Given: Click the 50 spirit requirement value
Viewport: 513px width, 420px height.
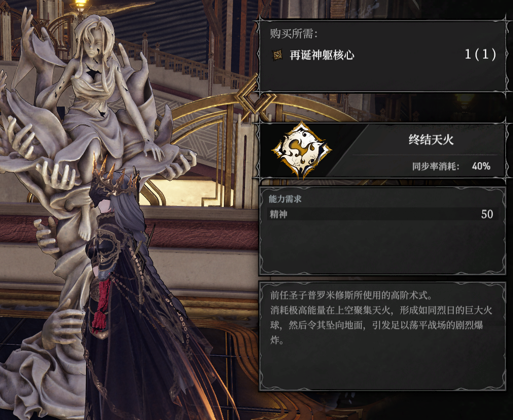Looking at the screenshot, I should [487, 214].
